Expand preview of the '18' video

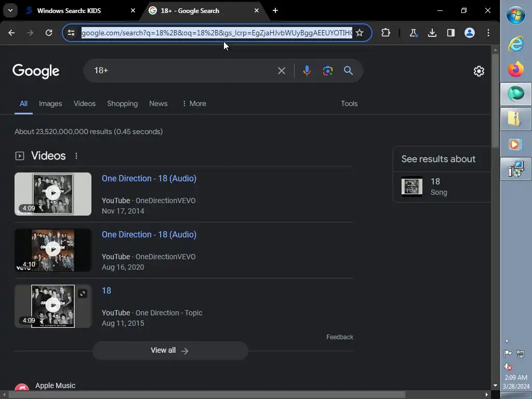[83, 294]
